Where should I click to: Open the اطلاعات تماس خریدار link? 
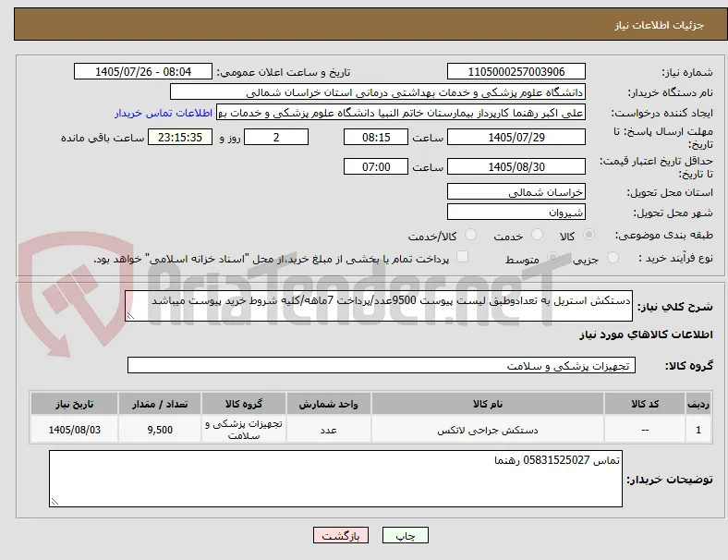click(x=164, y=113)
